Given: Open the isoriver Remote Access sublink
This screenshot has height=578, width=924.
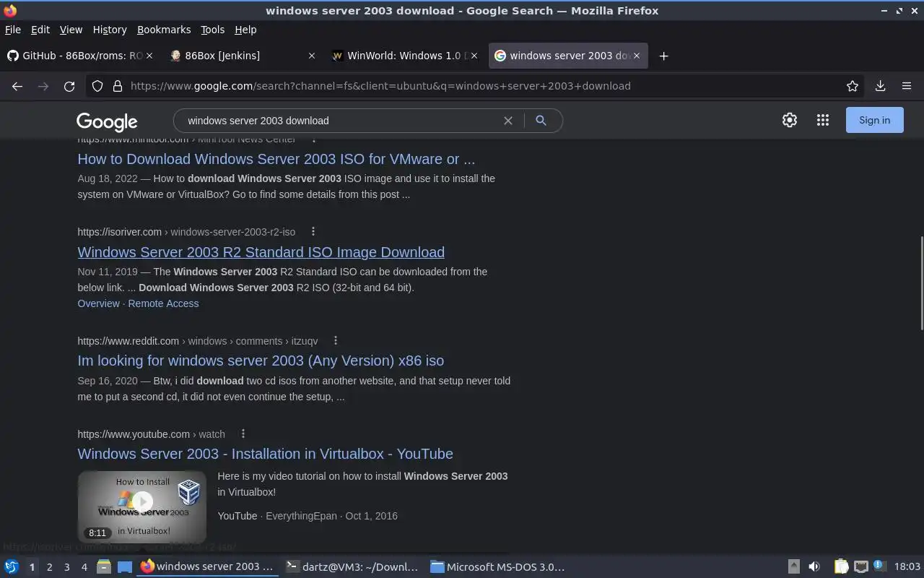Looking at the screenshot, I should (x=163, y=303).
